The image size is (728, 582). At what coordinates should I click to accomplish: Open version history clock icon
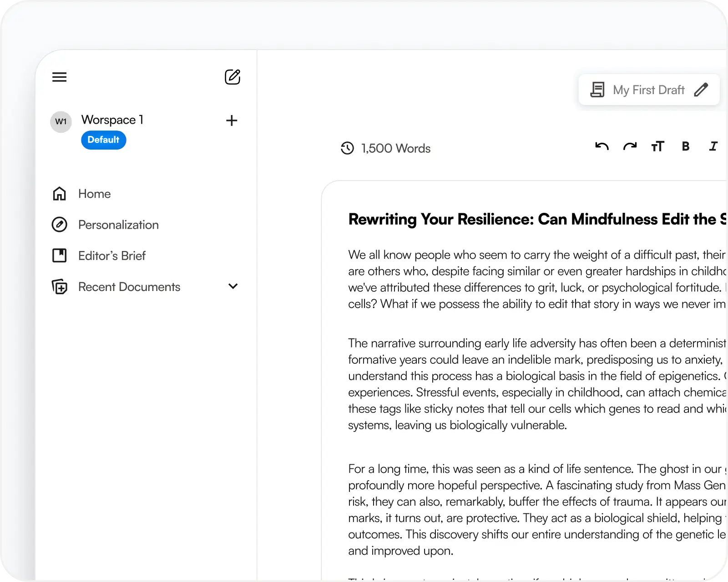[x=347, y=148]
